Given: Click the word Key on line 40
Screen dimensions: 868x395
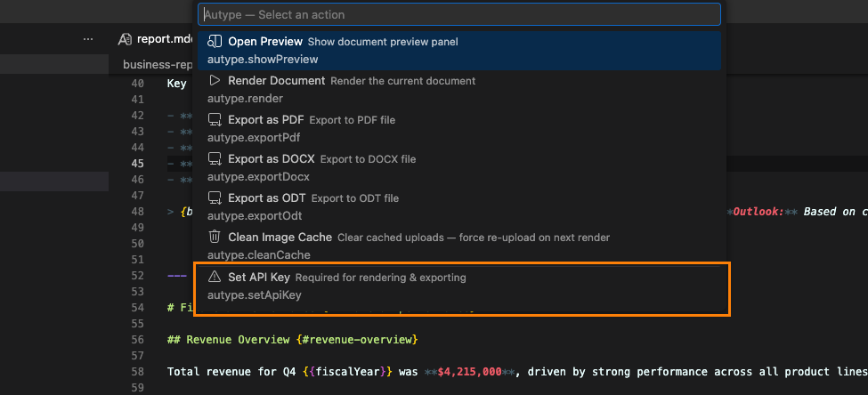Looking at the screenshot, I should [x=176, y=84].
